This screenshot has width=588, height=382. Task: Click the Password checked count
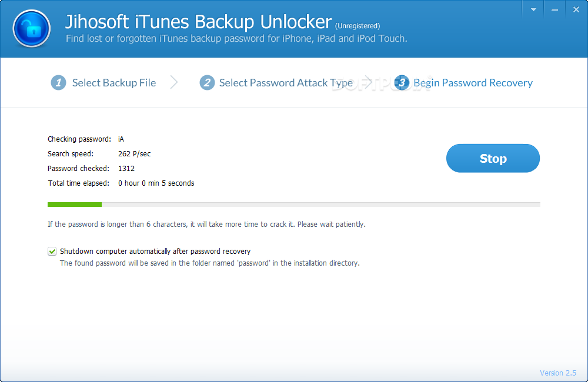click(126, 169)
